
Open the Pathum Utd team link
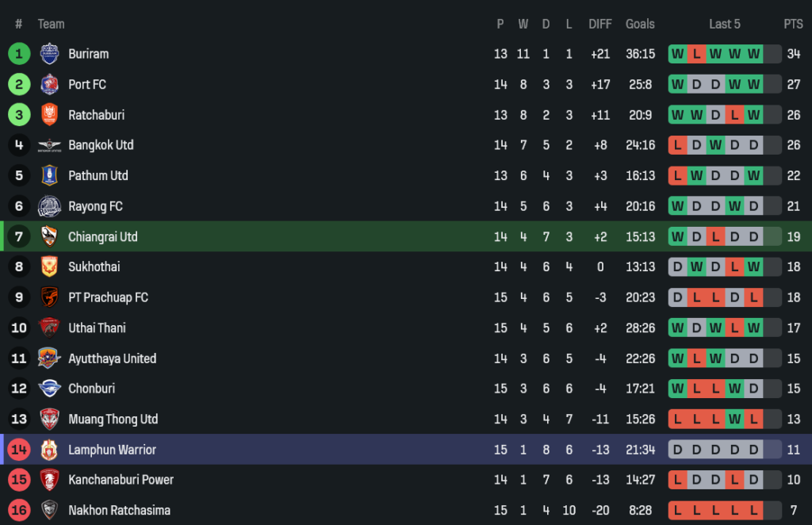[x=98, y=175]
